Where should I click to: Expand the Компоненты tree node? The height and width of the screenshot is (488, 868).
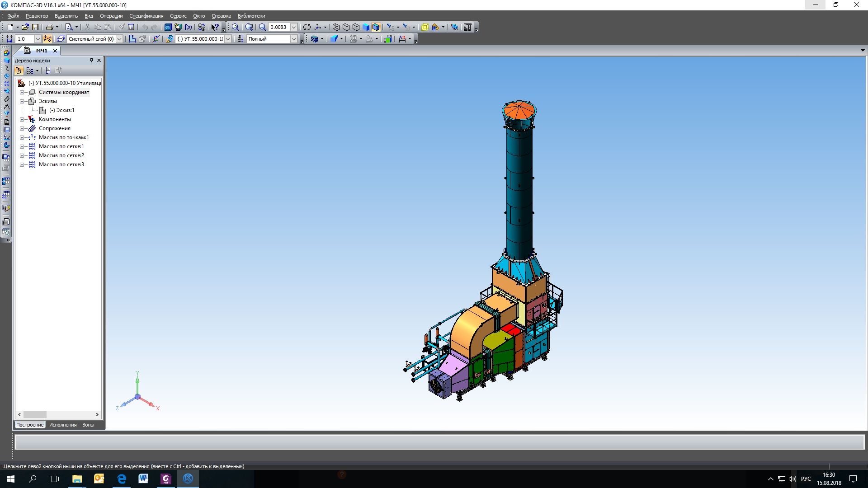22,119
